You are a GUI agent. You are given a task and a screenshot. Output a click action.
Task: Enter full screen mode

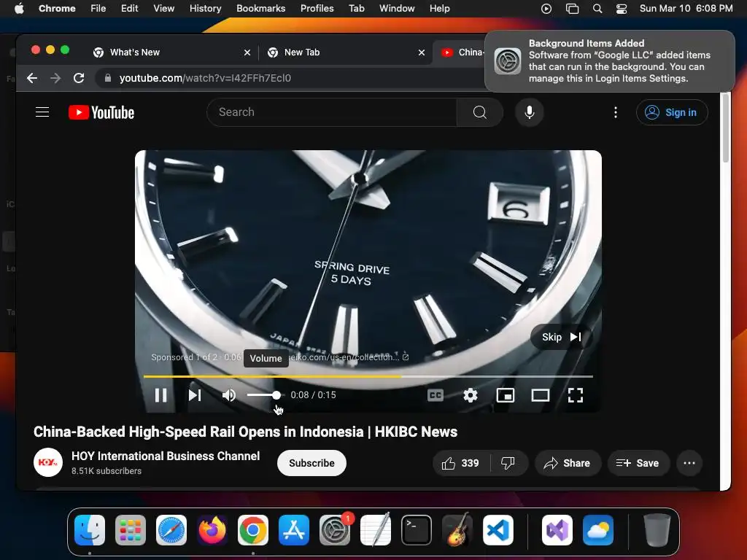(x=576, y=395)
